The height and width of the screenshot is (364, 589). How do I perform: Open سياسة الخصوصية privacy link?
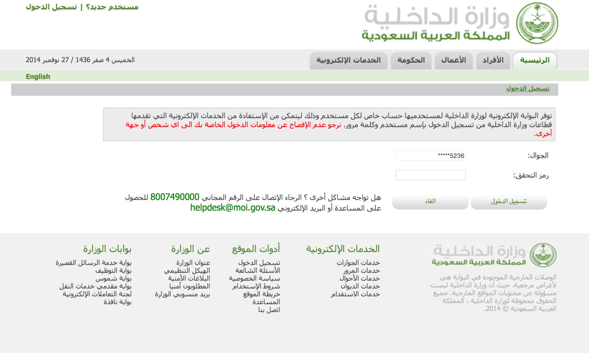[x=255, y=278]
